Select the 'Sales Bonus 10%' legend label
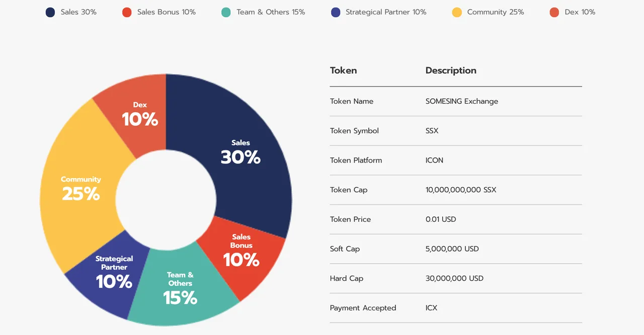Image resolution: width=644 pixels, height=335 pixels. point(167,12)
